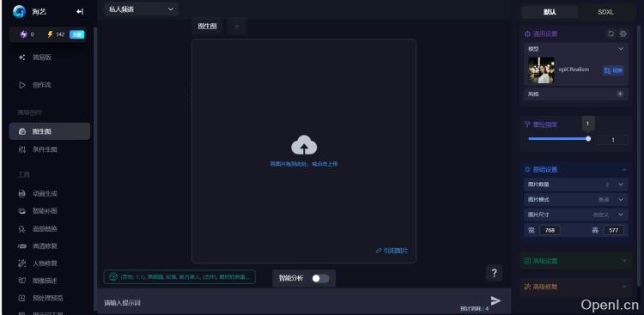Click the blue badge next to 142

pyautogui.click(x=76, y=34)
